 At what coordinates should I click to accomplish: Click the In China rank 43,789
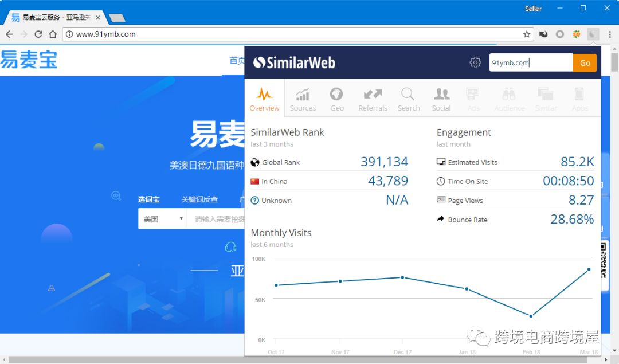387,181
